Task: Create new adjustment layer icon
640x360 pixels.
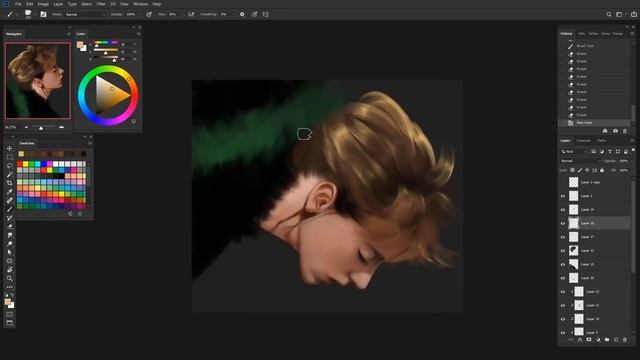Action: (598, 340)
